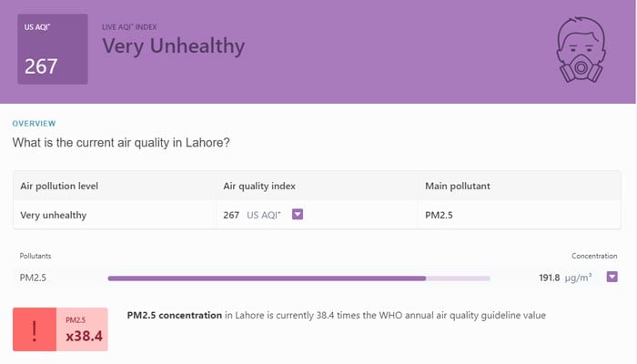Click the Main pollutant column header
The width and height of the screenshot is (637, 364).
458,186
